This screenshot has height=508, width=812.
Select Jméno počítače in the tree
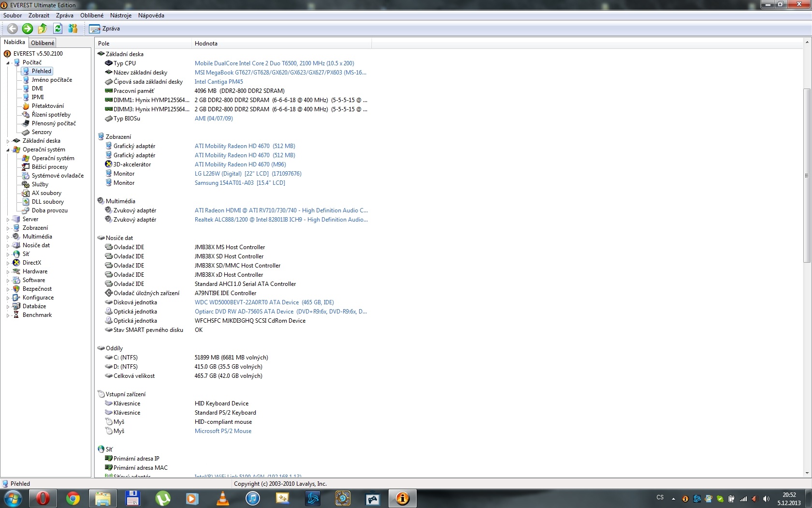[52, 80]
